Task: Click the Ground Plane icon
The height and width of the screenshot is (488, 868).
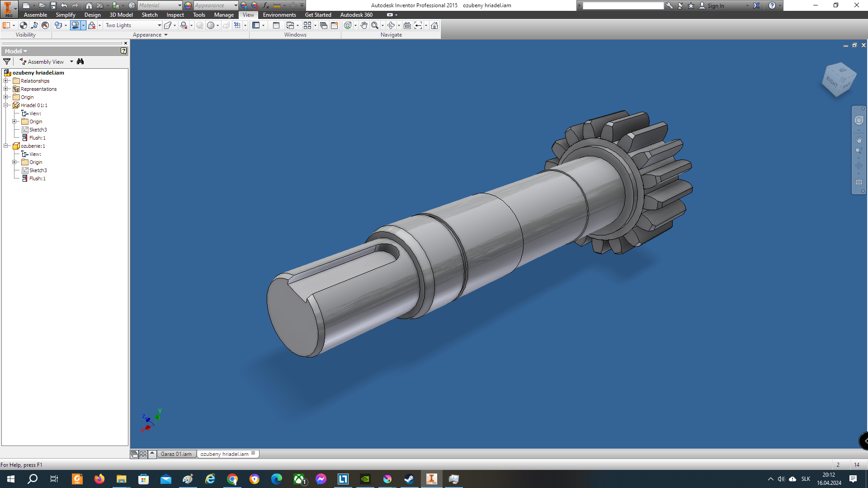Action: [184, 25]
